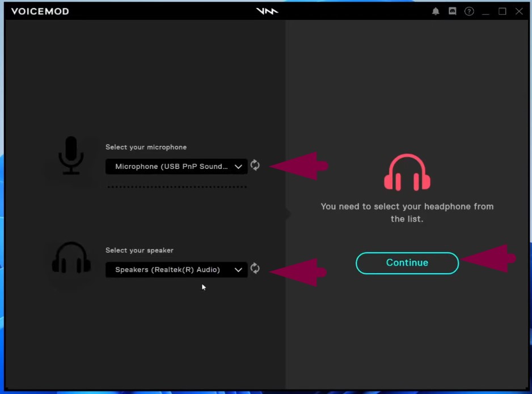Click the pink headphones icon

coord(407,172)
